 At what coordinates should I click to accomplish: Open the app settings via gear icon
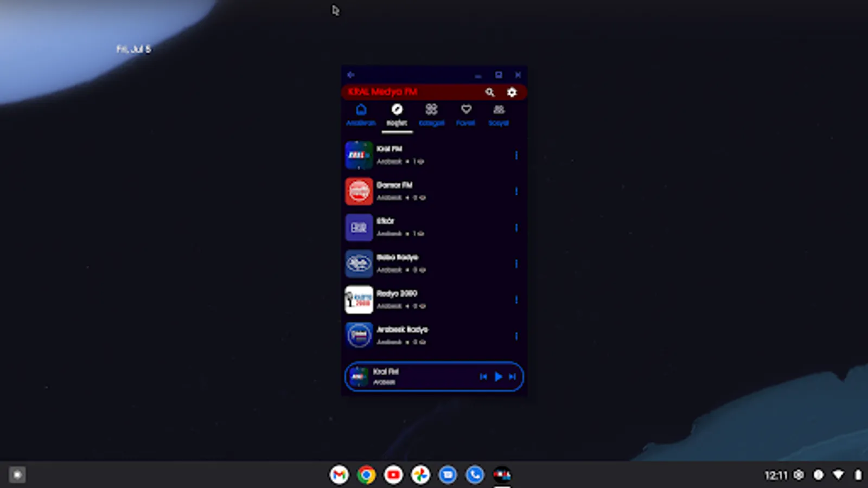[510, 92]
